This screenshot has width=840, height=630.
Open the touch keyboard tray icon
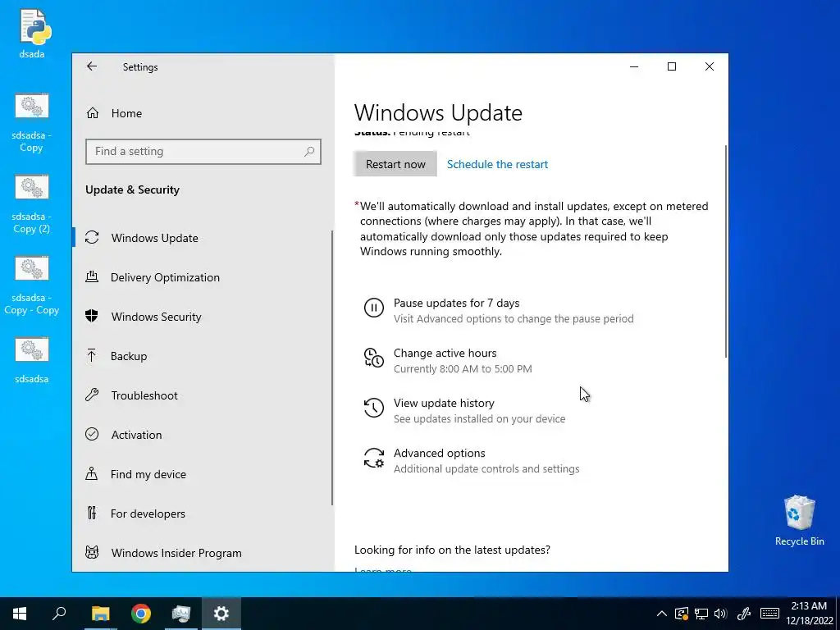pos(769,614)
